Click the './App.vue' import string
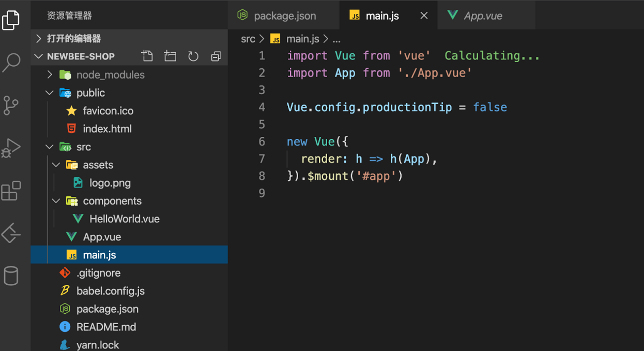Image resolution: width=644 pixels, height=351 pixels. pos(435,73)
